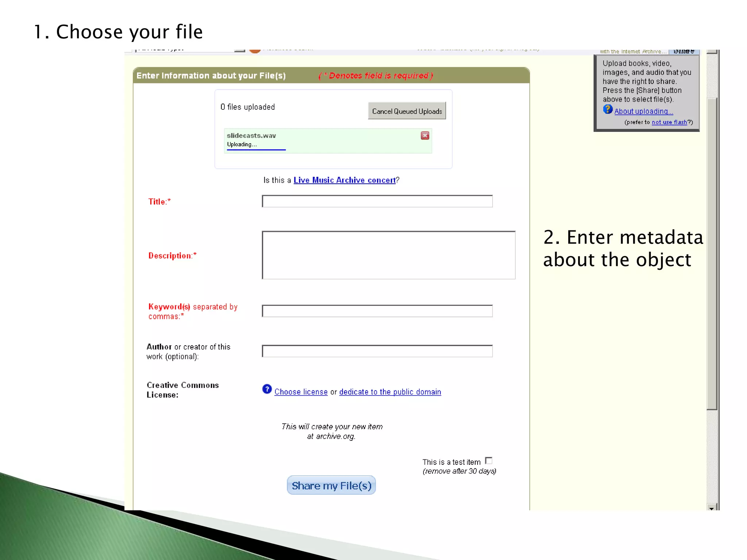Click the scrollbar down arrow
Viewport: 747px width, 560px height.
[711, 507]
